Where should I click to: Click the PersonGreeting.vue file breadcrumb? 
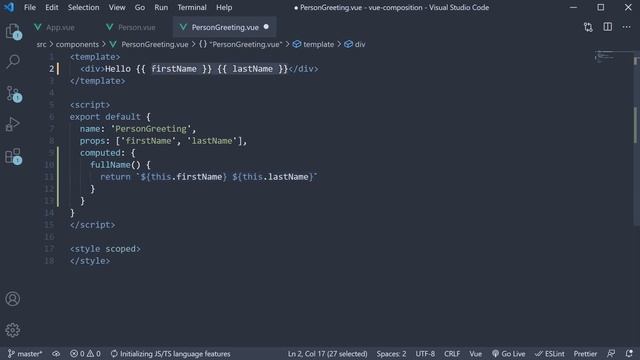(x=149, y=44)
